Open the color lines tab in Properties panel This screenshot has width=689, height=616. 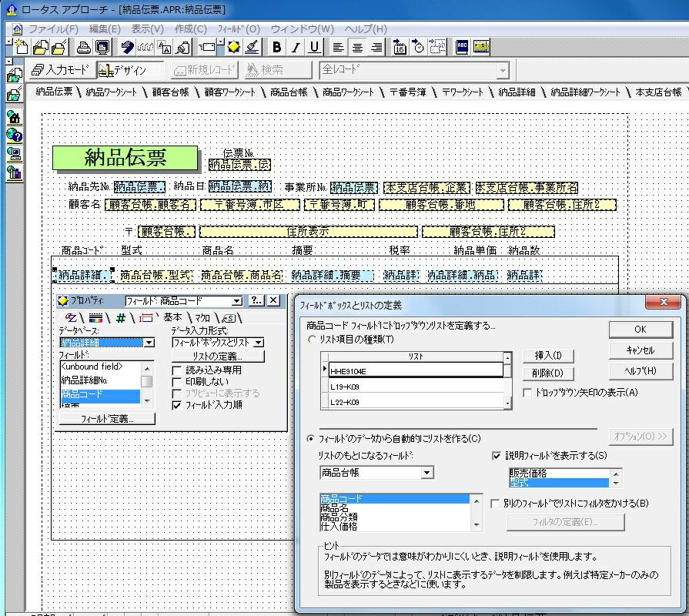click(95, 318)
